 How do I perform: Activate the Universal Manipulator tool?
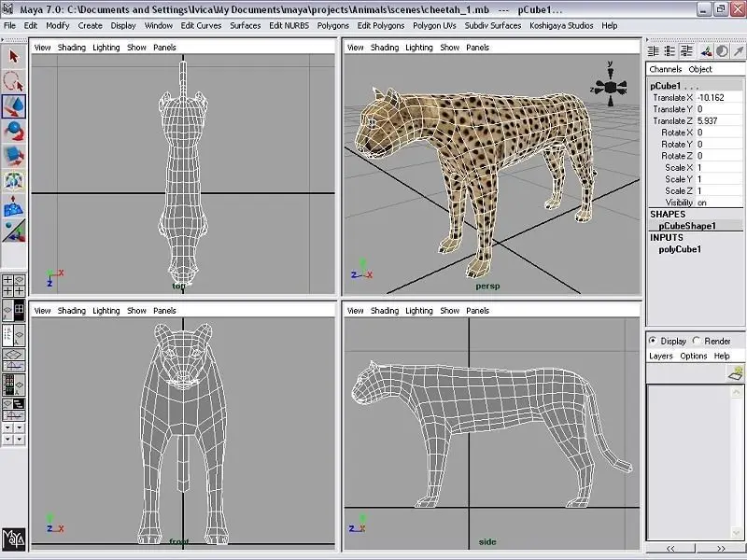[x=13, y=180]
